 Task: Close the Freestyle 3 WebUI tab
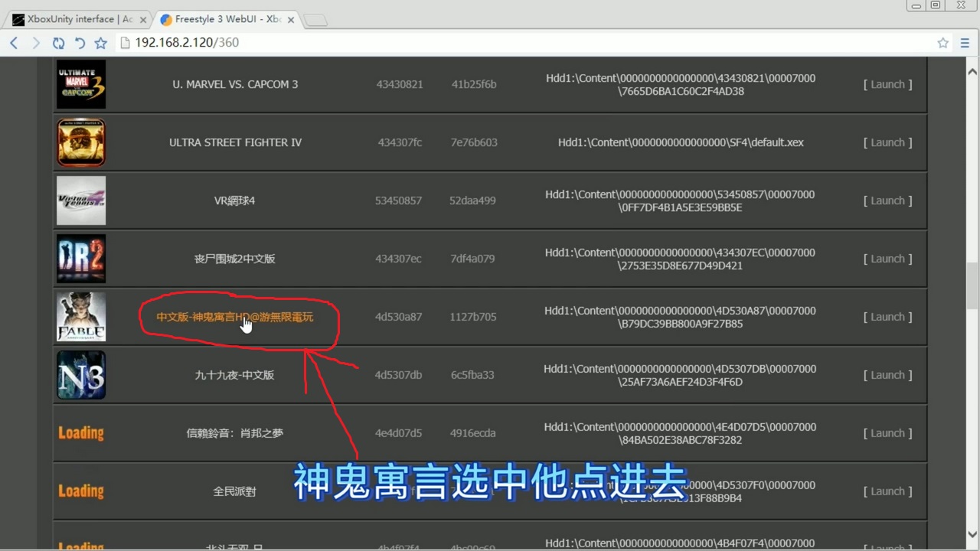point(291,20)
